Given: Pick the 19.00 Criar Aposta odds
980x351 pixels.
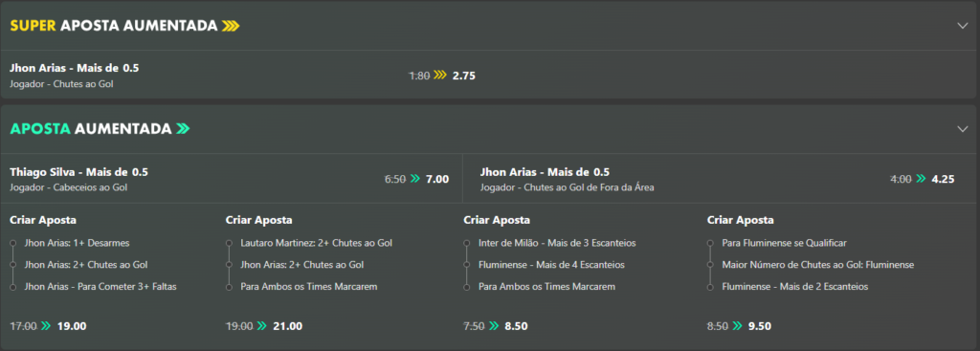Looking at the screenshot, I should click(x=71, y=326).
